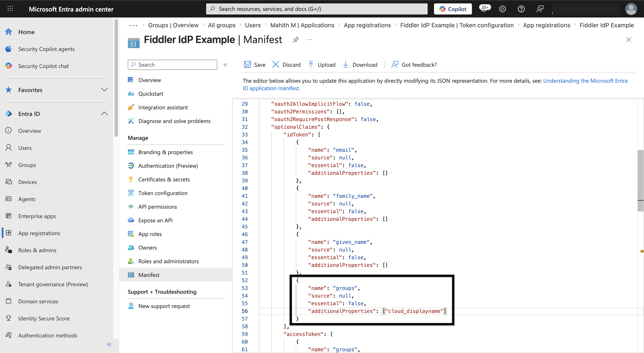The width and height of the screenshot is (644, 353).
Task: Open the app launcher waffle menu
Action: pyautogui.click(x=10, y=9)
